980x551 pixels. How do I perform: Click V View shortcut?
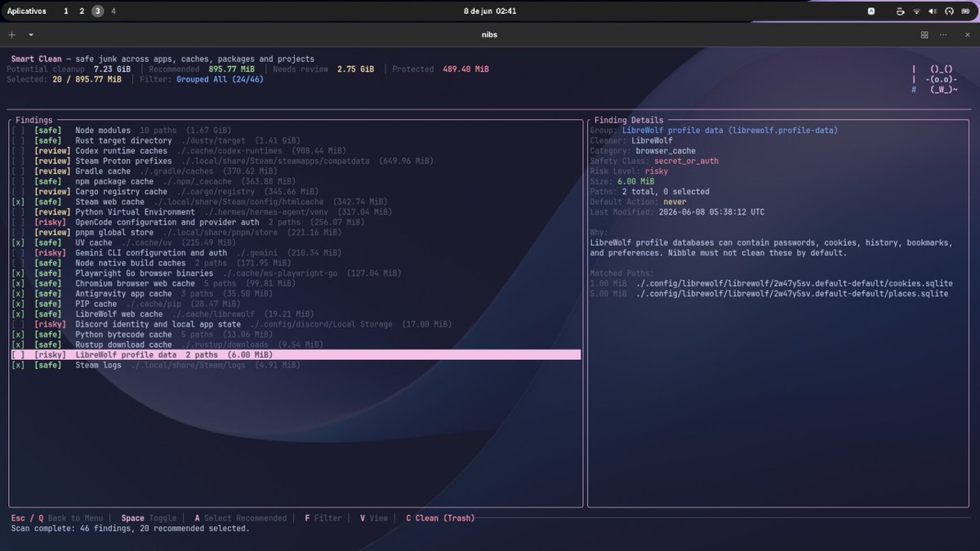point(374,518)
